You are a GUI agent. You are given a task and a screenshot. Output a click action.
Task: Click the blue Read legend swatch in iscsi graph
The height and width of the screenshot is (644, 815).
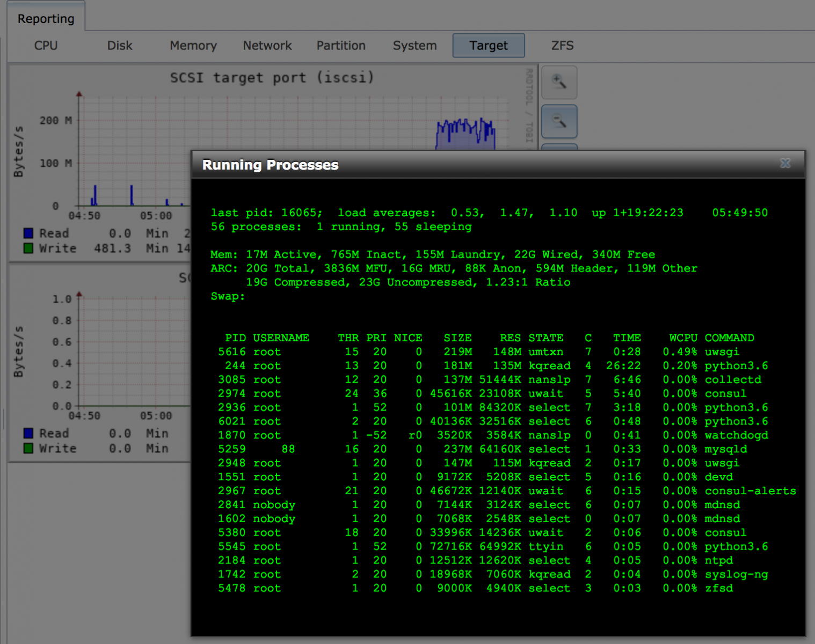pos(28,233)
